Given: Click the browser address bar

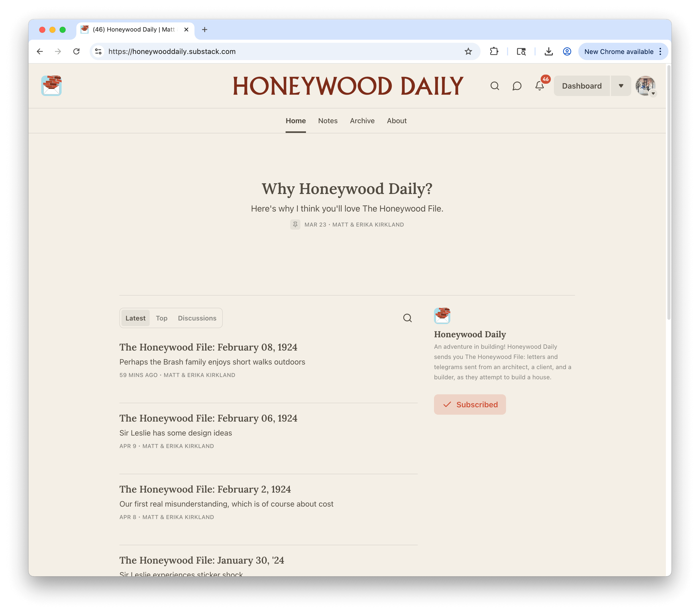Looking at the screenshot, I should click(x=240, y=51).
